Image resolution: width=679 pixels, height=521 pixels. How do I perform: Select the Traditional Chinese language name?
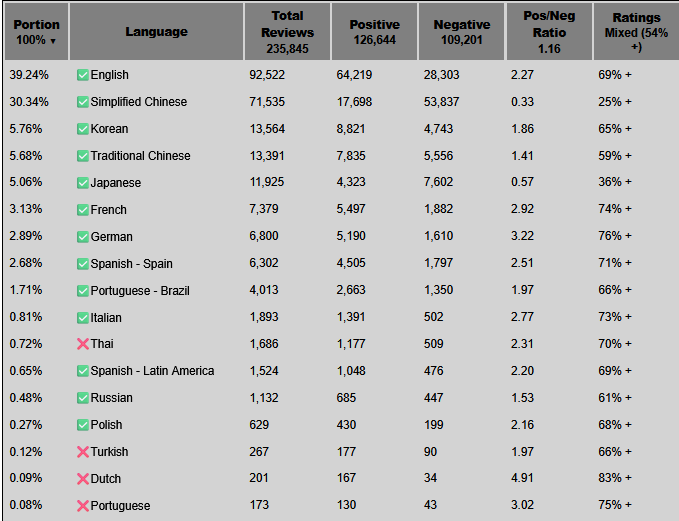[x=140, y=155]
